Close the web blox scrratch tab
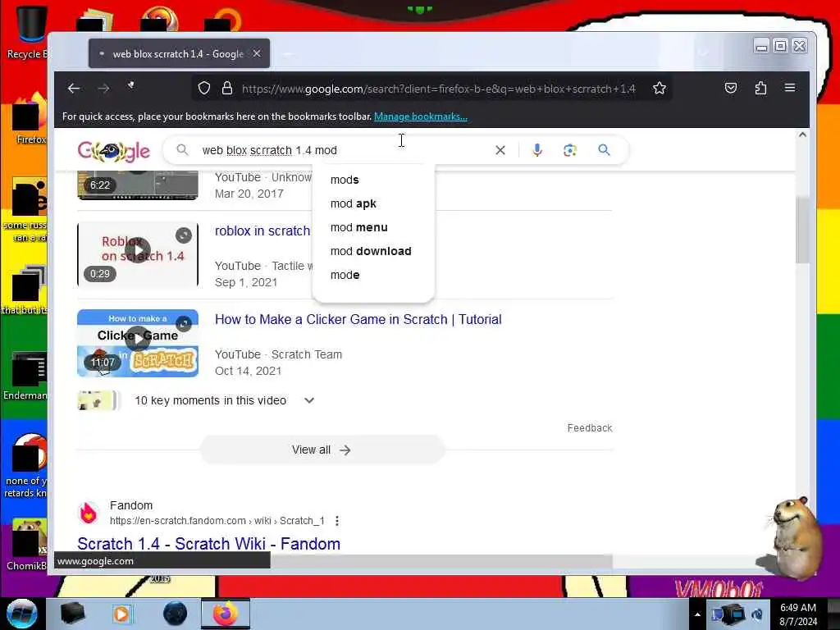The image size is (840, 630). click(257, 53)
